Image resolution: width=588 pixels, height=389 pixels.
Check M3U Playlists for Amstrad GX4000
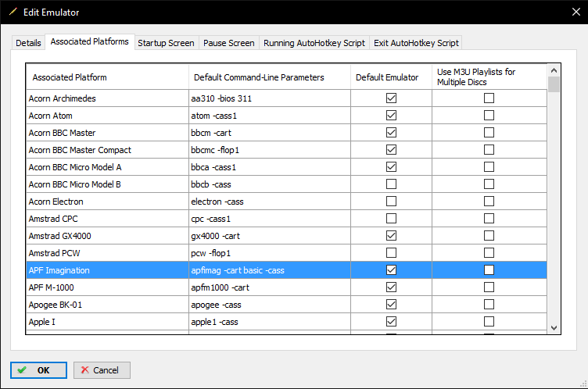click(x=489, y=236)
